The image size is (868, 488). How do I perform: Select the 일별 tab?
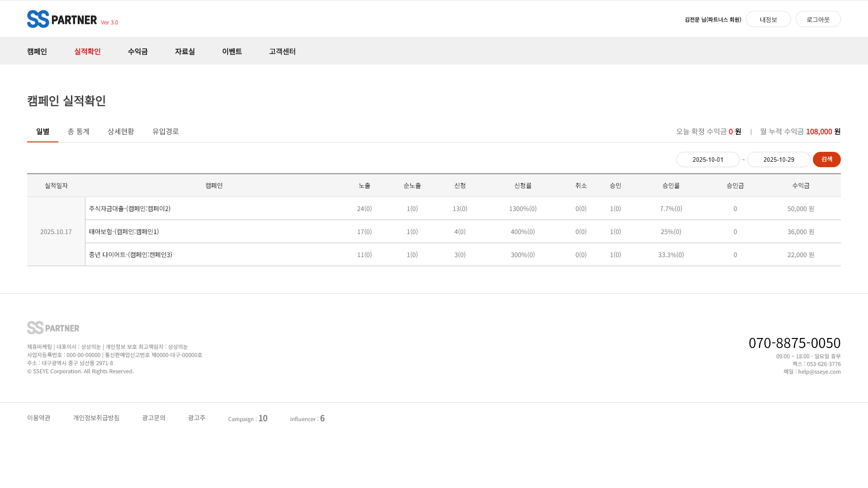pos(42,131)
